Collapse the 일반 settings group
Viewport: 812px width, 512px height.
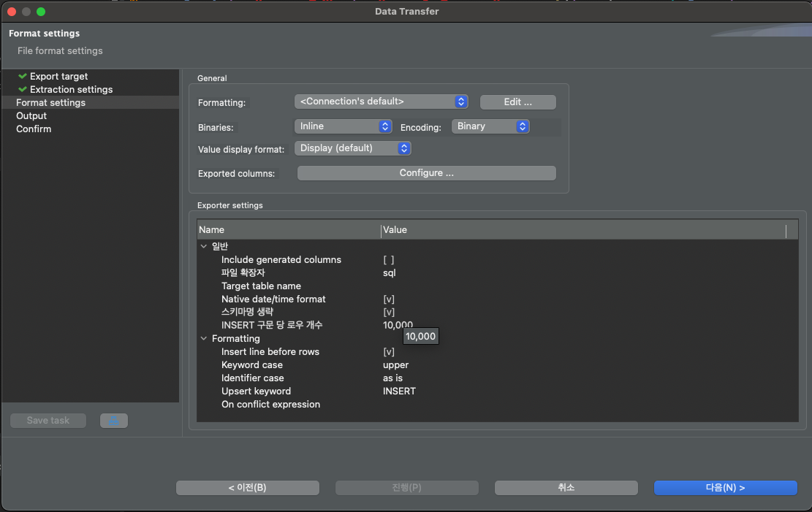(203, 246)
